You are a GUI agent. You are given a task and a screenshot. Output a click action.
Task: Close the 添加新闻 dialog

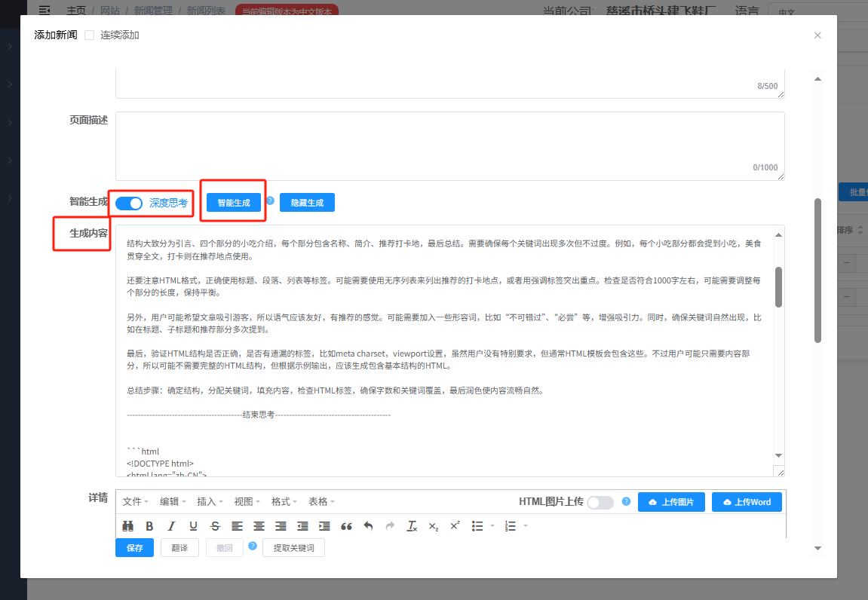[817, 35]
